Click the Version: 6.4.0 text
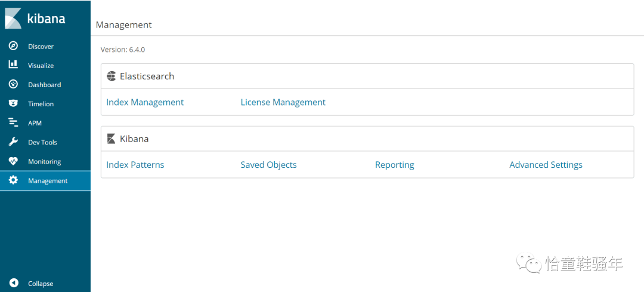The height and width of the screenshot is (292, 644). click(x=123, y=50)
